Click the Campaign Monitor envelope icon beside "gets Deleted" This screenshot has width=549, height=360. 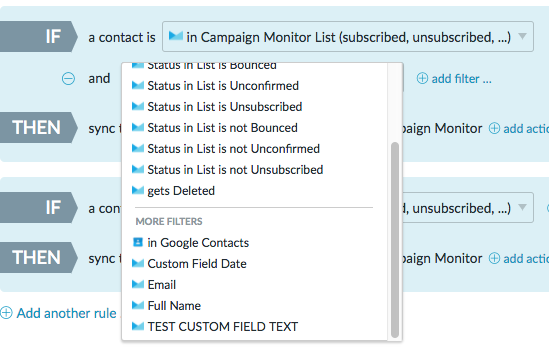138,190
